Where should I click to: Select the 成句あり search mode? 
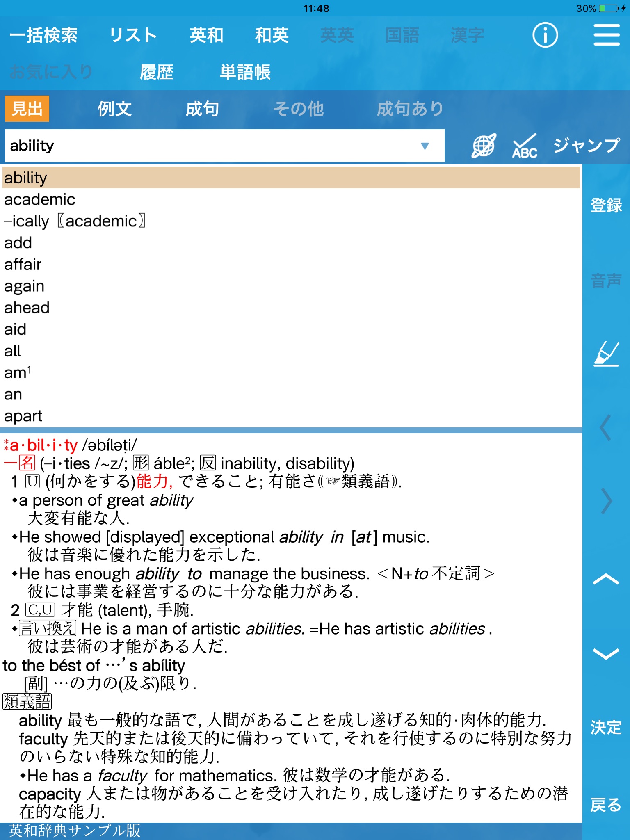[x=410, y=109]
